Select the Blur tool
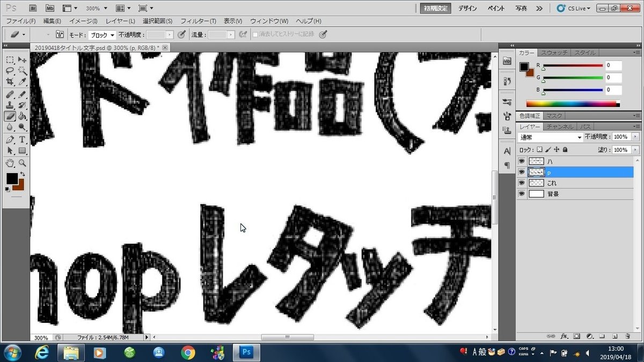Image resolution: width=644 pixels, height=362 pixels. point(10,127)
